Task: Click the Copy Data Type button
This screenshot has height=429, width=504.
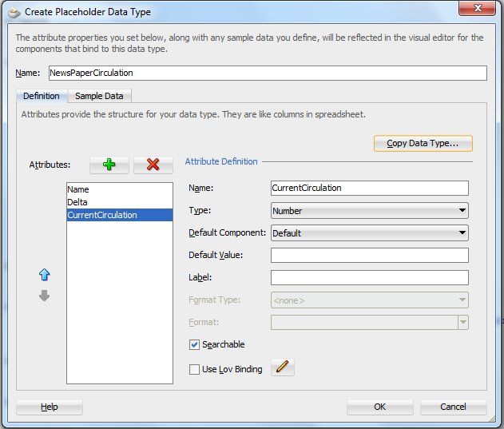Action: pyautogui.click(x=423, y=144)
